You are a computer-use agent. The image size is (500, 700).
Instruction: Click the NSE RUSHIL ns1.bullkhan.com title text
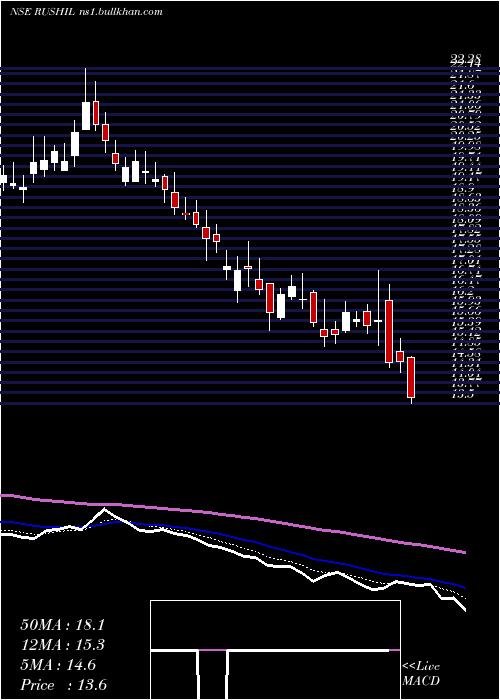click(86, 12)
